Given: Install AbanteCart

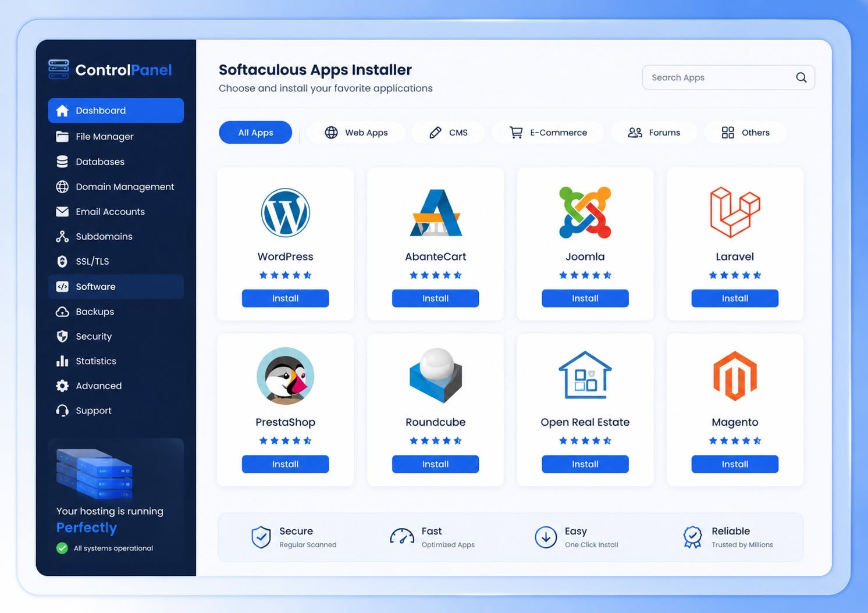Looking at the screenshot, I should (x=436, y=298).
